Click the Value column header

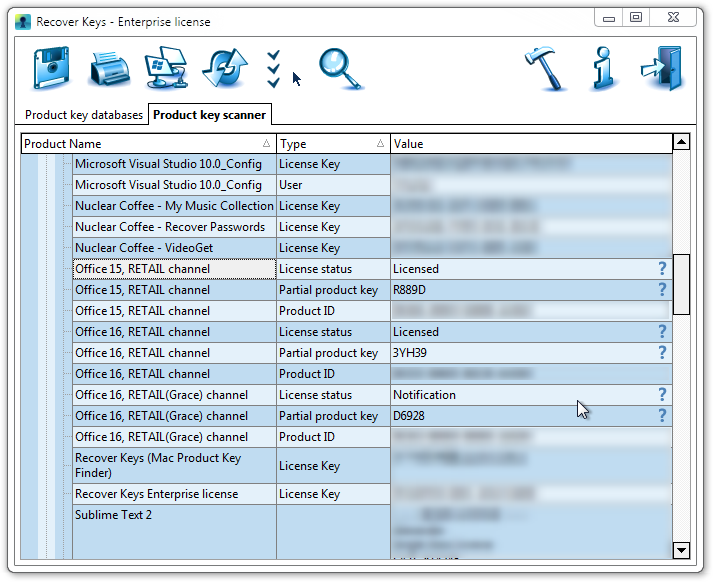point(531,144)
